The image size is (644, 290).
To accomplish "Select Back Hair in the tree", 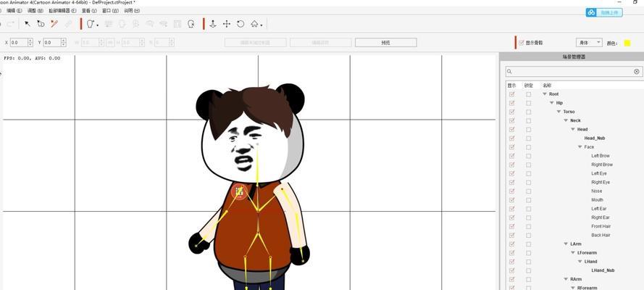I will coord(601,236).
